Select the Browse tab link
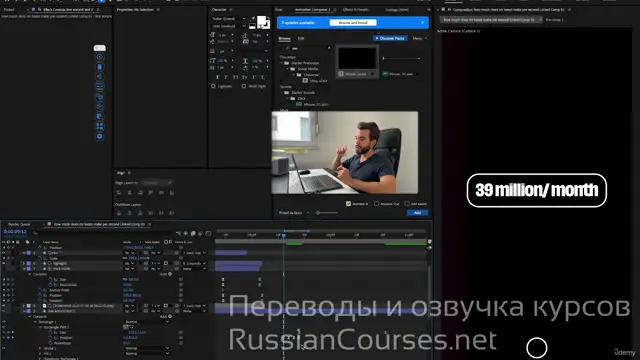640x360 pixels. coord(284,38)
